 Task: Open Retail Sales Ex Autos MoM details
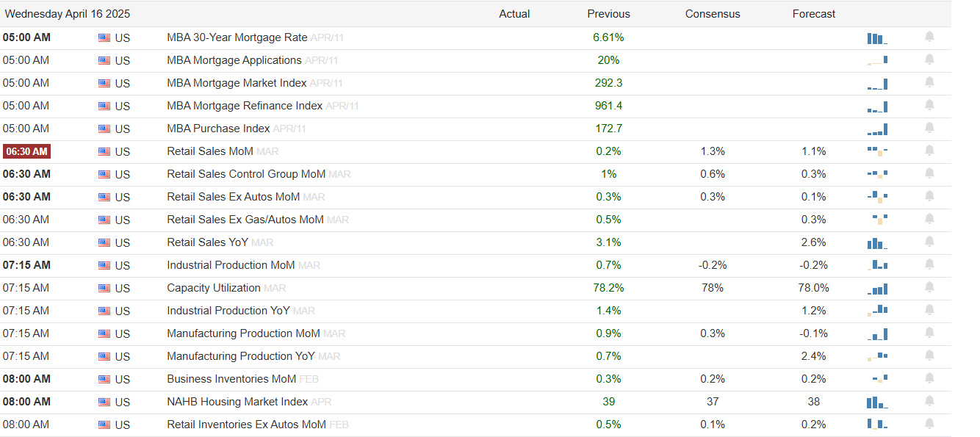coord(234,197)
